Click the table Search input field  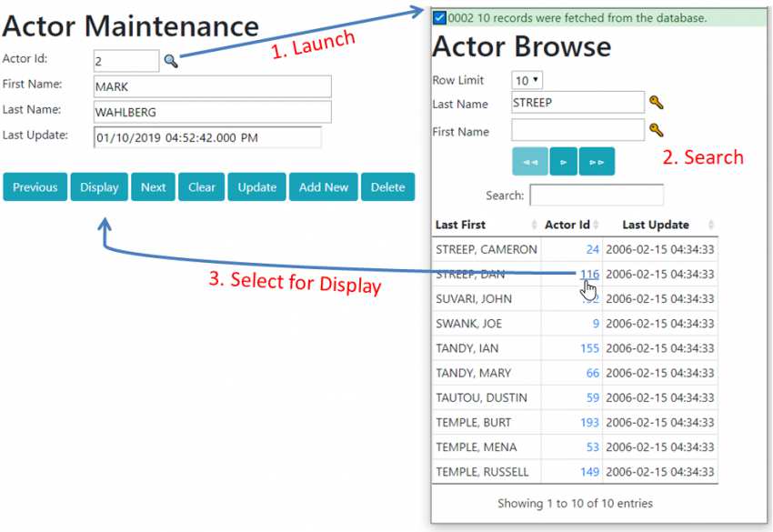click(597, 196)
